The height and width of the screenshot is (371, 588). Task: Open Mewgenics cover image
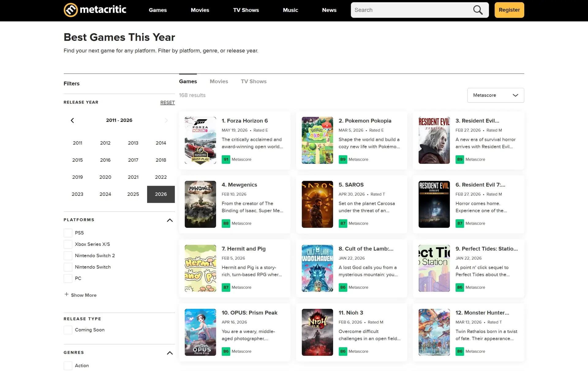click(x=200, y=204)
